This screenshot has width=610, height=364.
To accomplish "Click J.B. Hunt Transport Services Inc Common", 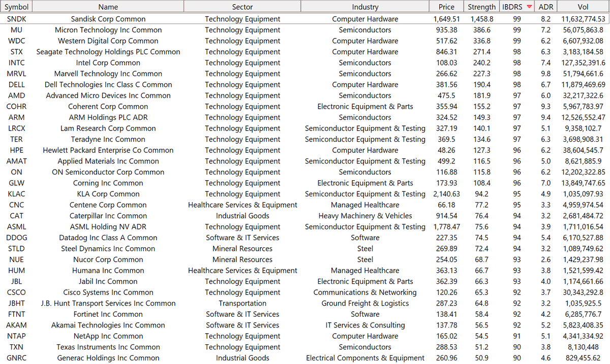I will tap(108, 304).
